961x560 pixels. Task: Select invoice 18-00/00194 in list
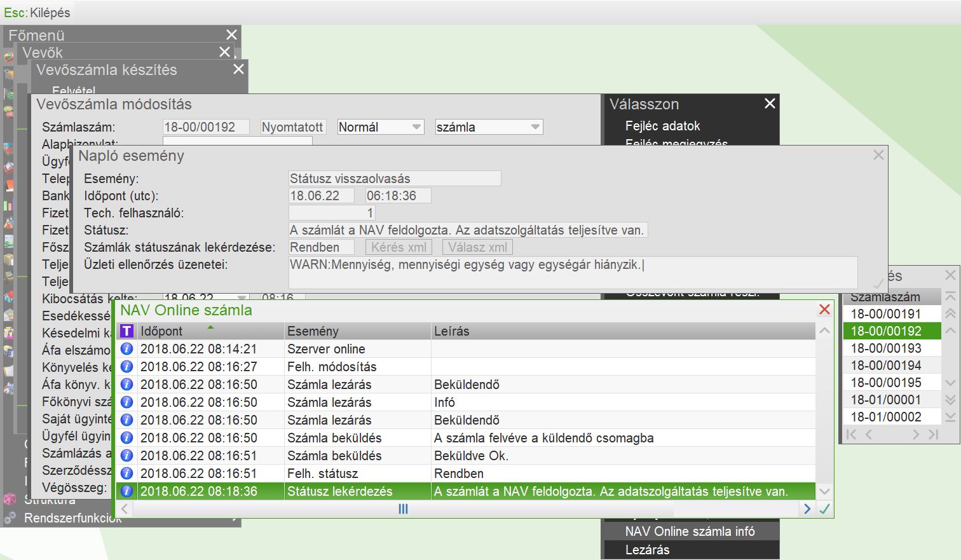[891, 365]
